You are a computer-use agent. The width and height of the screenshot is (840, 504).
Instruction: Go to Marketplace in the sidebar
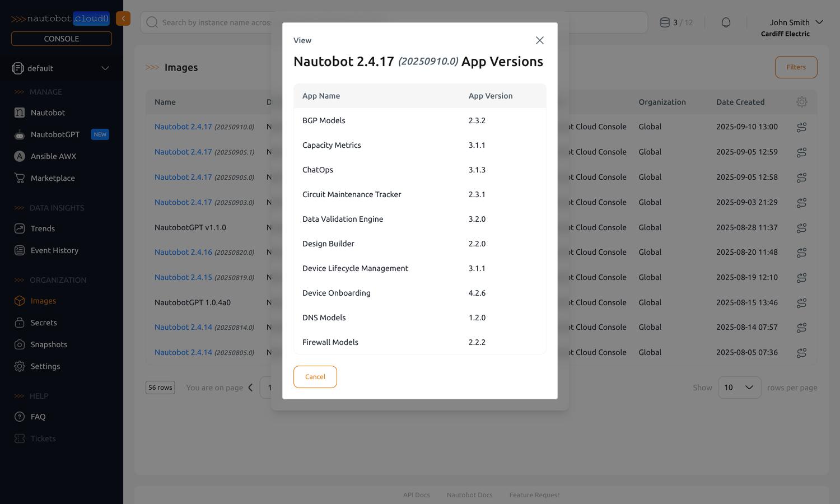pyautogui.click(x=53, y=178)
